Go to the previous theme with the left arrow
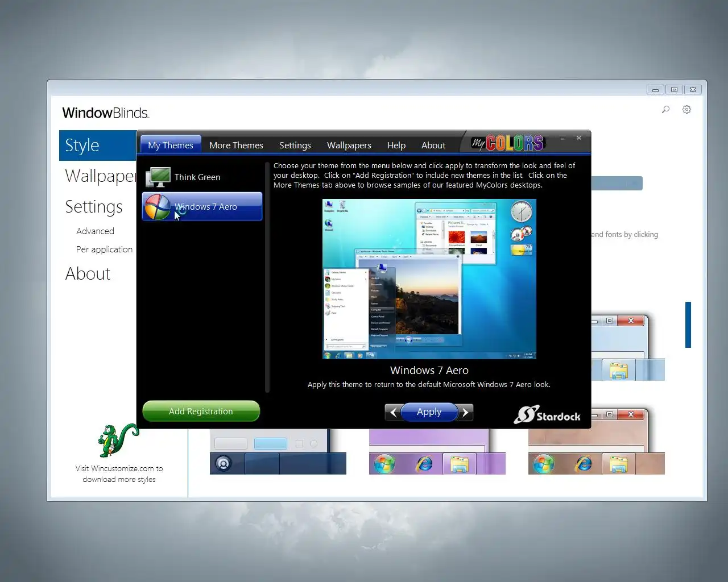 [394, 412]
